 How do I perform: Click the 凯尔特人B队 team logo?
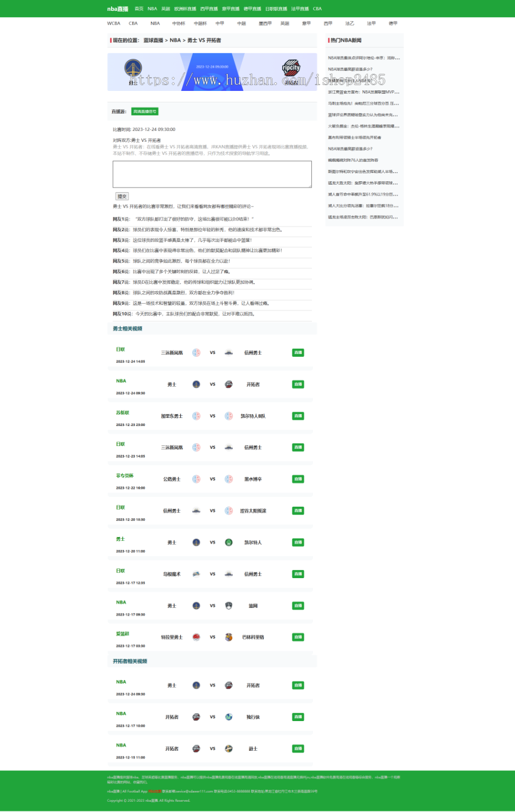click(228, 416)
